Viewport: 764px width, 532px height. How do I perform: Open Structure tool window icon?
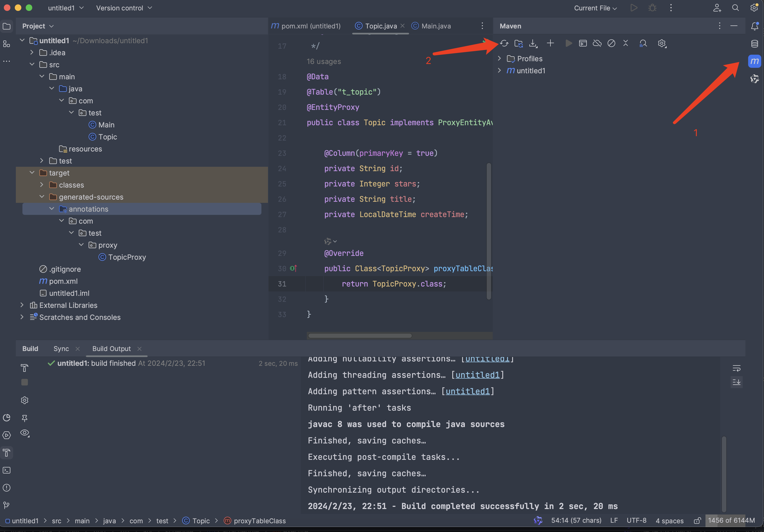[x=7, y=43]
